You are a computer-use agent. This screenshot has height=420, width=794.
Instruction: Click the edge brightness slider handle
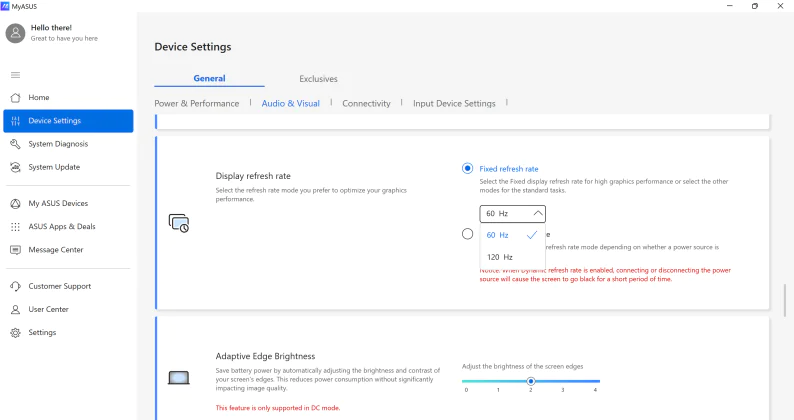coord(531,381)
